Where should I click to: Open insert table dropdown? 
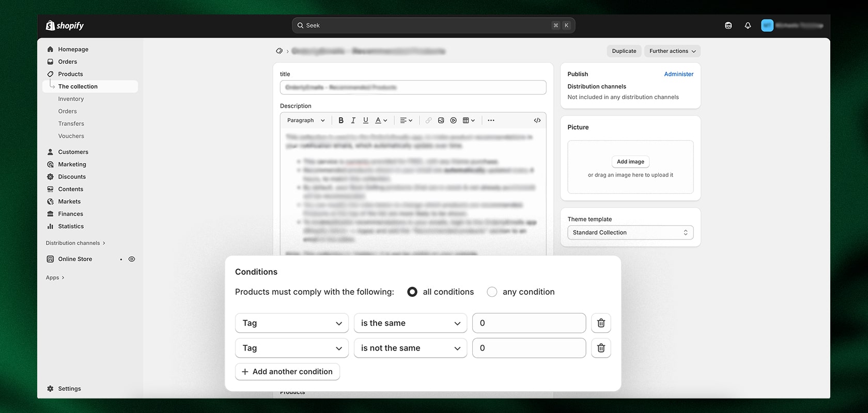(x=469, y=120)
